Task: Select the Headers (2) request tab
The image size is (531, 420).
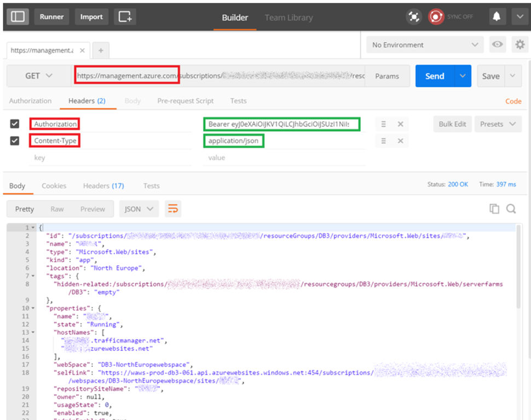Action: tap(87, 101)
